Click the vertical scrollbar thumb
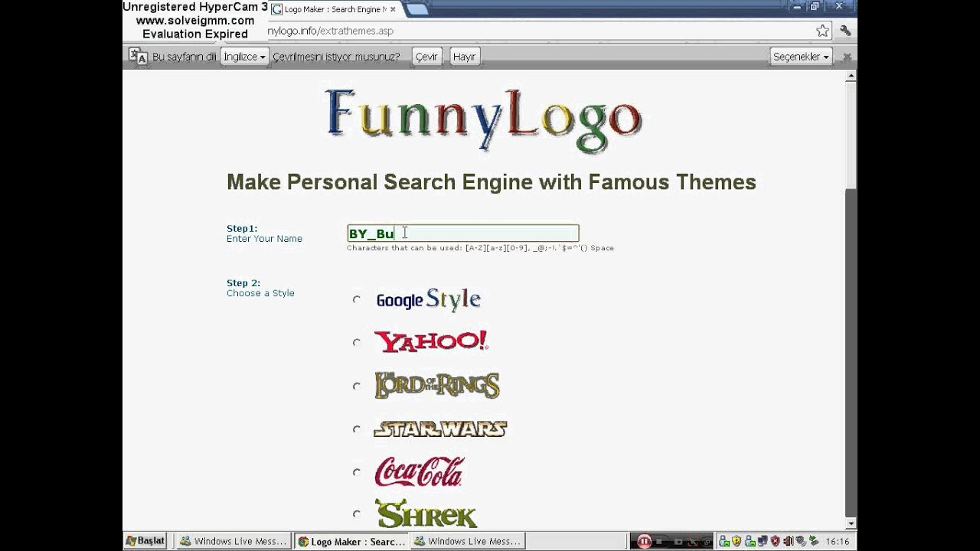The width and height of the screenshot is (980, 551). tap(851, 135)
